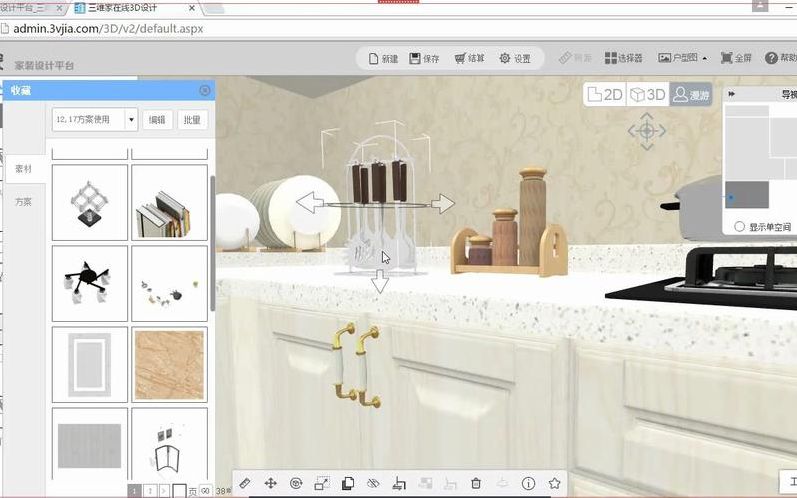Click the favorites panel vertical scrollbar
Image resolution: width=797 pixels, height=498 pixels.
212,243
